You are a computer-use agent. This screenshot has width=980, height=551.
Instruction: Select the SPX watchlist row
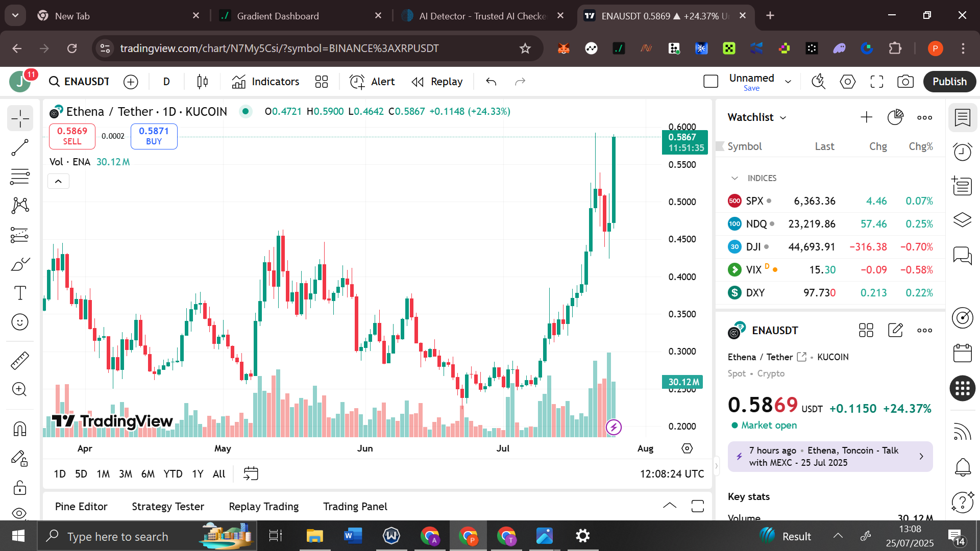pos(830,201)
